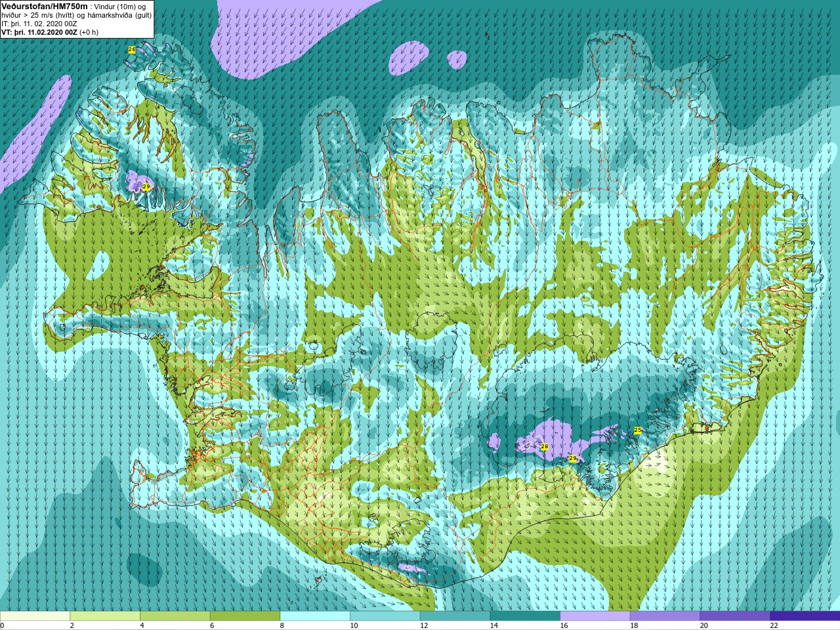Click the '2' tick label on the scale
The image size is (840, 630).
[72, 625]
